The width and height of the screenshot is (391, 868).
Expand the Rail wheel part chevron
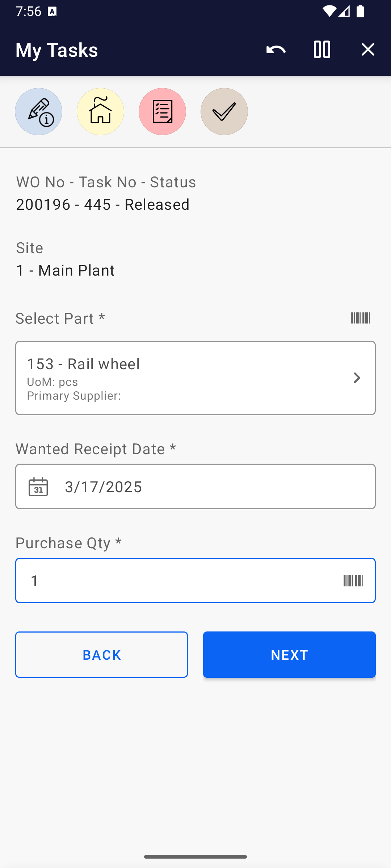pos(357,378)
